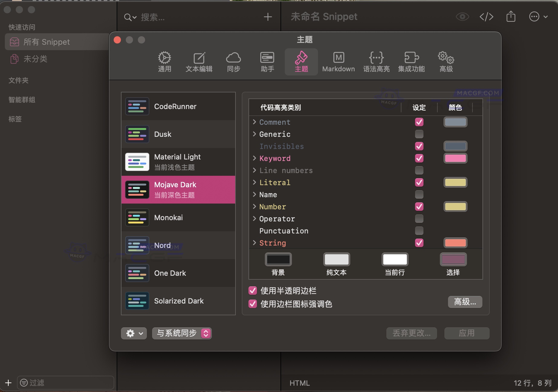Click the 高级... advanced button
The height and width of the screenshot is (392, 558).
pyautogui.click(x=465, y=302)
